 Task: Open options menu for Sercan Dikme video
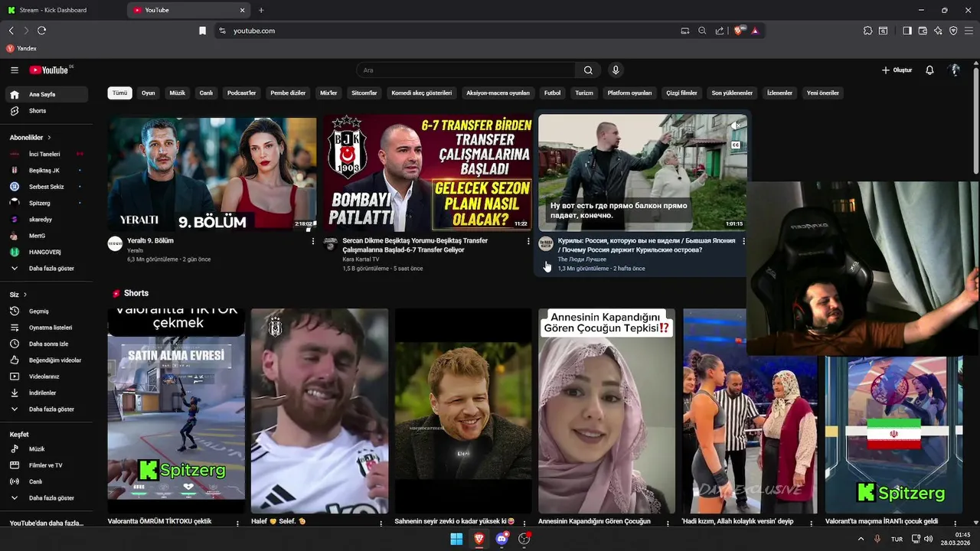tap(528, 241)
